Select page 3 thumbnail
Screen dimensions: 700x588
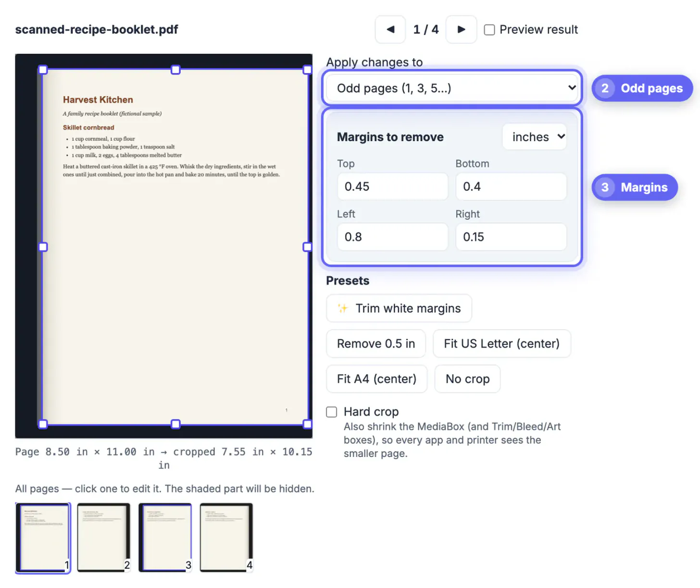click(165, 538)
